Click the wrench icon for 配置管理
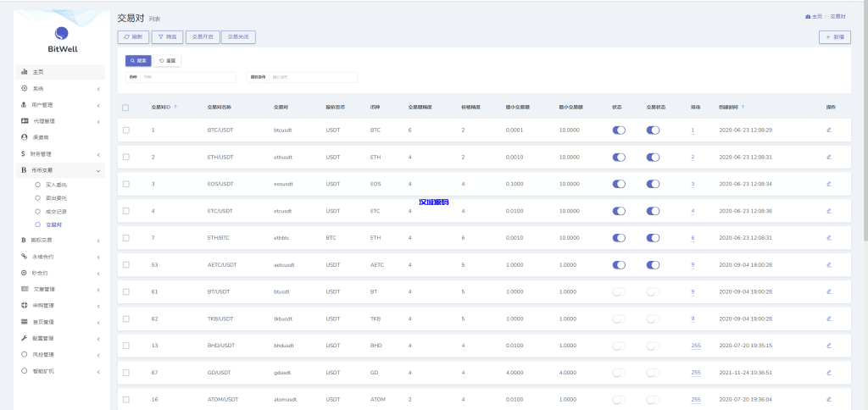Screen dimensions: 868x410 (24, 338)
